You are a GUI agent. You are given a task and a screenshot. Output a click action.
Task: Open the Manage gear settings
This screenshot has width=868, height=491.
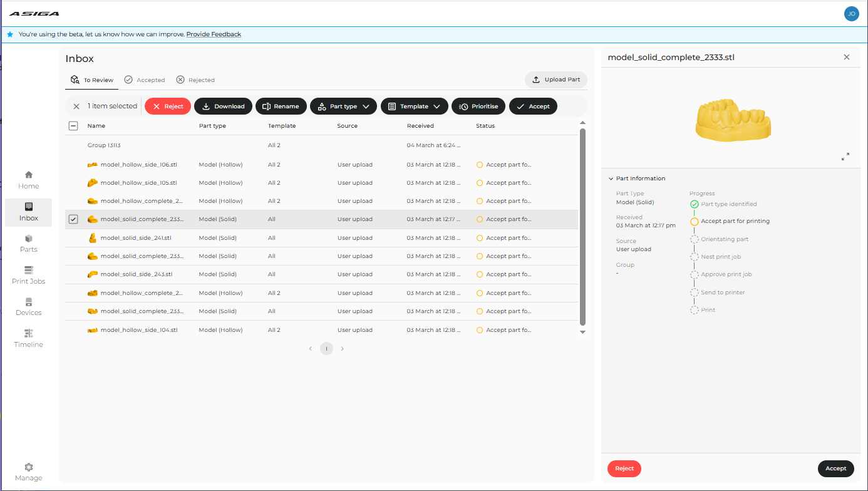tap(28, 472)
